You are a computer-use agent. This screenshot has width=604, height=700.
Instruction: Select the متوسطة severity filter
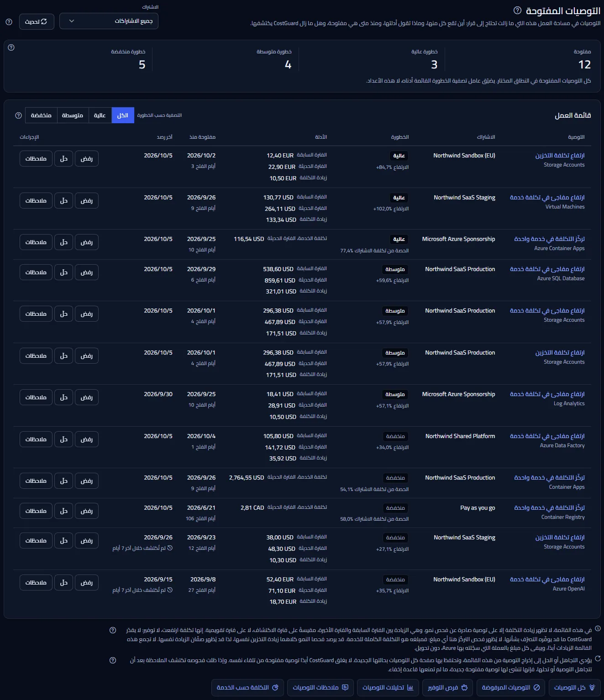click(x=72, y=115)
